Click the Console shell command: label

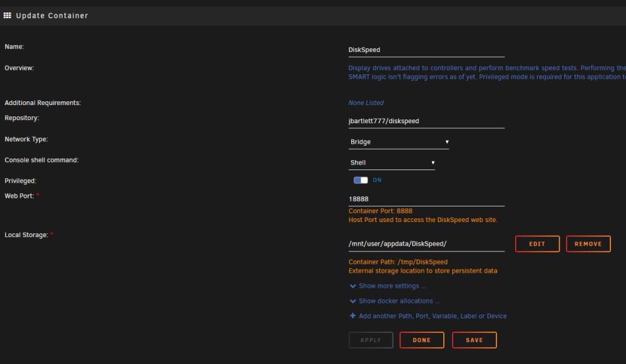click(x=41, y=160)
